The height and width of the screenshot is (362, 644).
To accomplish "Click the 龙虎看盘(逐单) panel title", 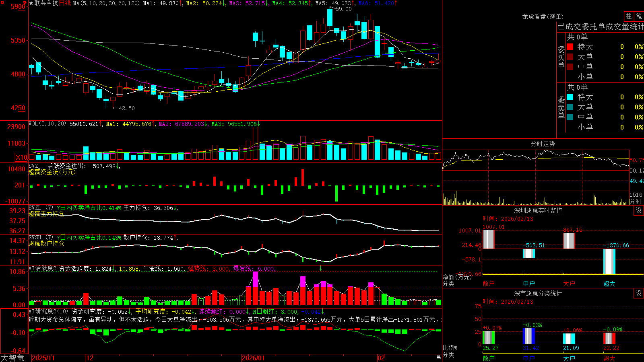I will (x=543, y=16).
